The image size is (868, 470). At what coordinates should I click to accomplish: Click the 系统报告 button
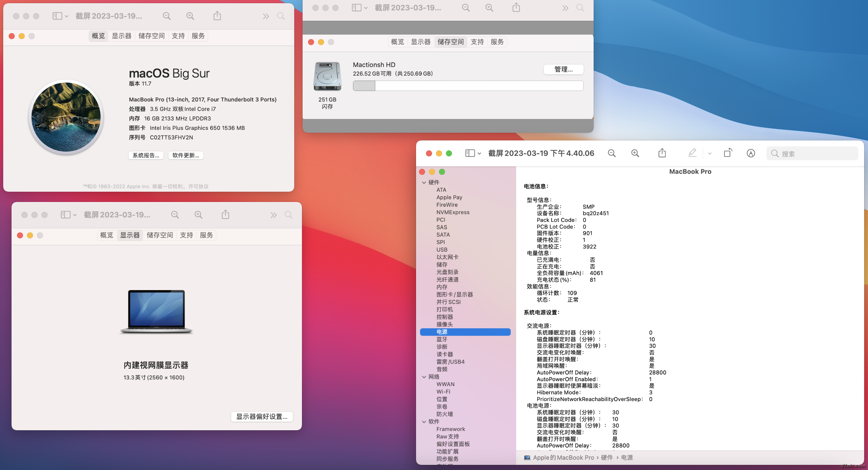146,155
